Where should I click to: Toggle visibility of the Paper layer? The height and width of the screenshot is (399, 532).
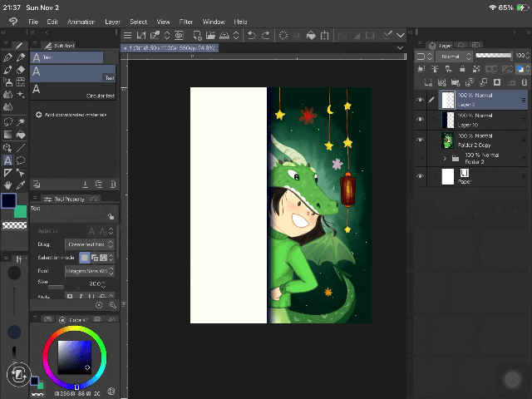coord(420,176)
